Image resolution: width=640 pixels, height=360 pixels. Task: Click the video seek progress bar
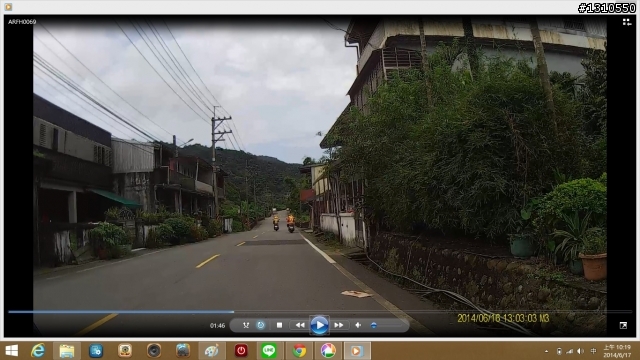(320, 312)
